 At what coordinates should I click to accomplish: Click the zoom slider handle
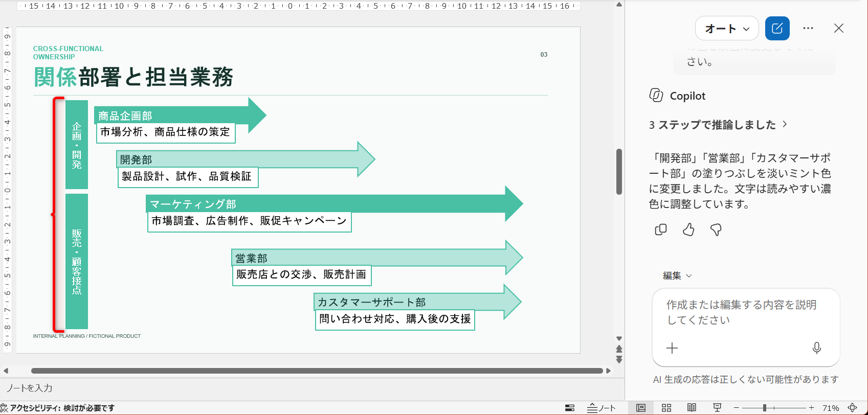764,408
